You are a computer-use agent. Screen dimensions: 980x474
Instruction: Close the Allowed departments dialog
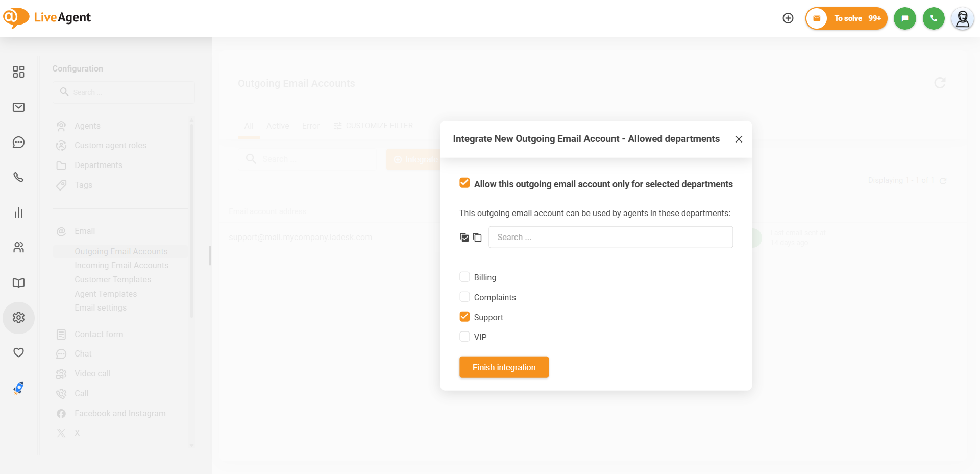pos(739,139)
